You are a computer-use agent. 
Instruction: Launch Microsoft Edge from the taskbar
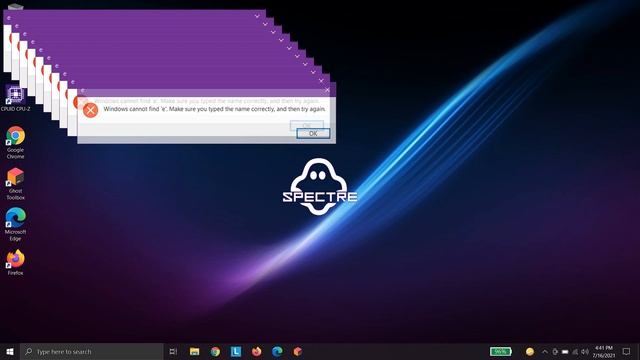click(277, 351)
